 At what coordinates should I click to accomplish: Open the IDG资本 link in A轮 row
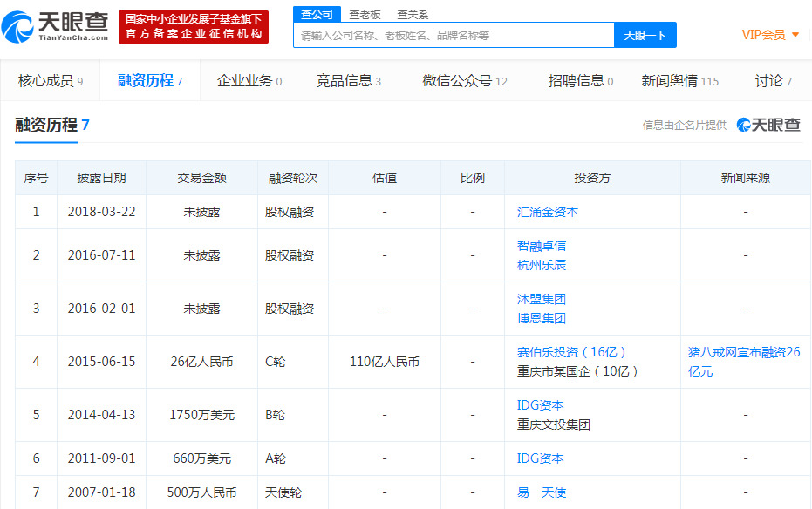click(540, 458)
